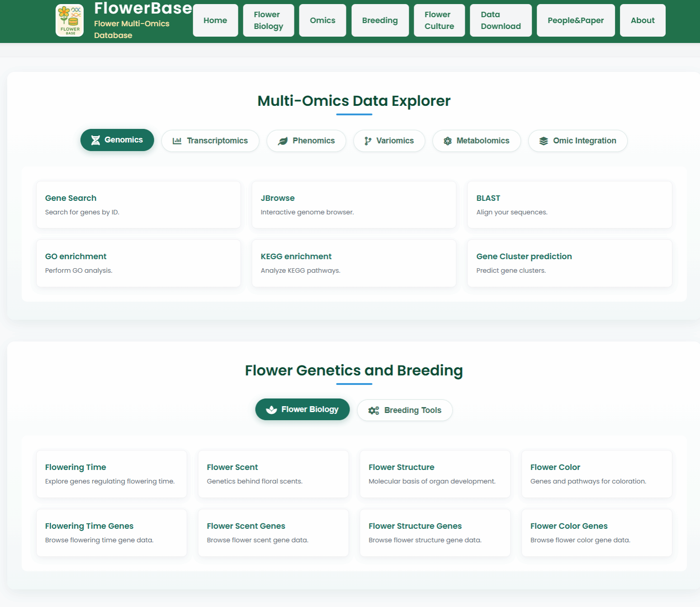Launch the JBrowse genome browser card
The width and height of the screenshot is (700, 607).
click(x=354, y=204)
